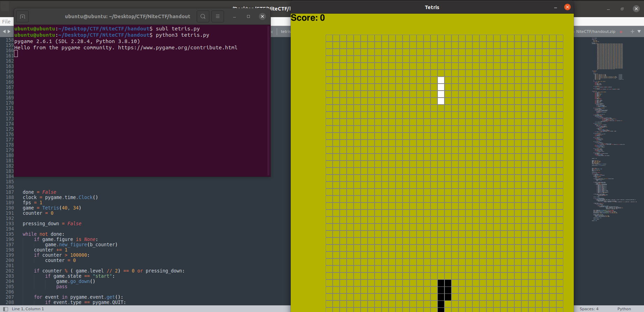
Task: Open the tab list dropdown arrow
Action: (x=639, y=31)
